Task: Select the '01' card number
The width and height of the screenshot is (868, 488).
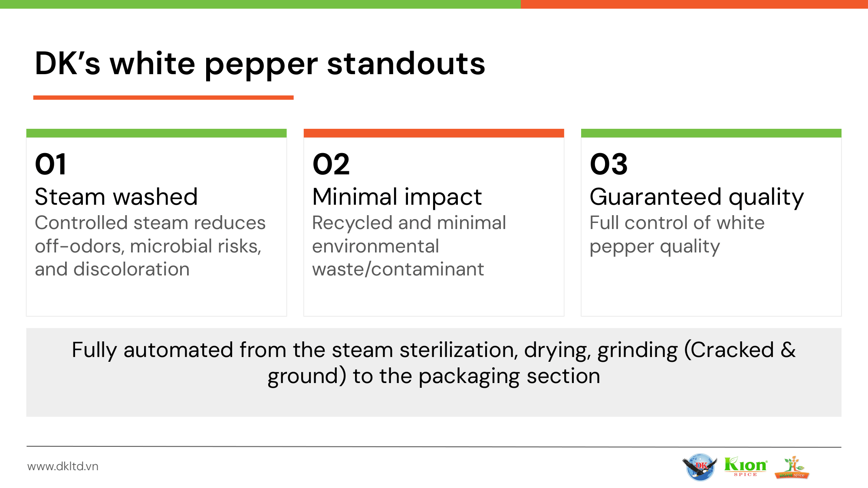Action: point(51,164)
